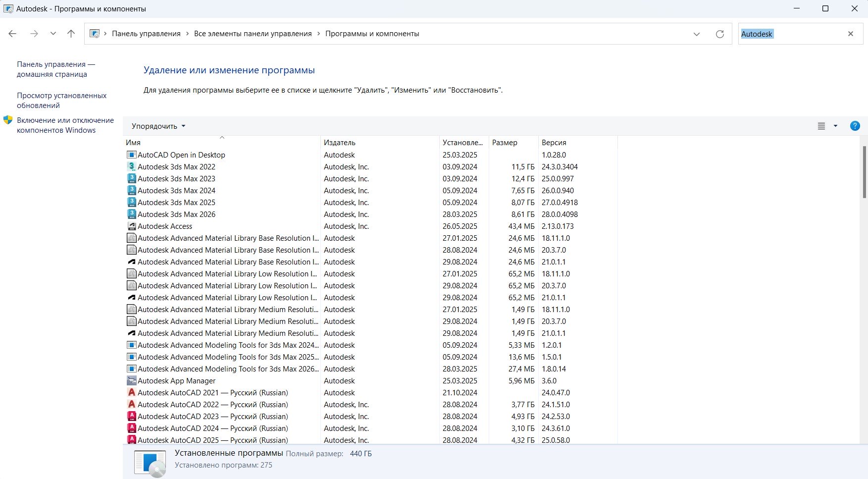Expand address bar history dropdown
868x479 pixels.
[697, 34]
